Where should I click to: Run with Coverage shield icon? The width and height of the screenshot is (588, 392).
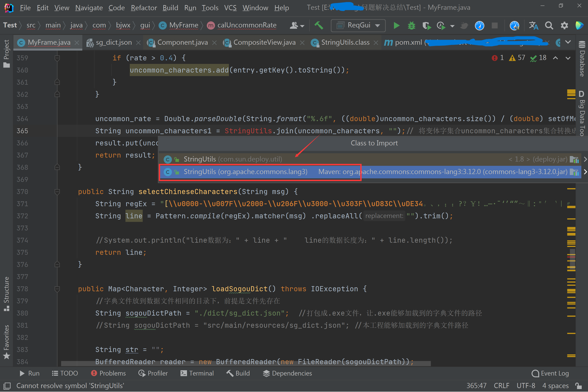point(426,25)
